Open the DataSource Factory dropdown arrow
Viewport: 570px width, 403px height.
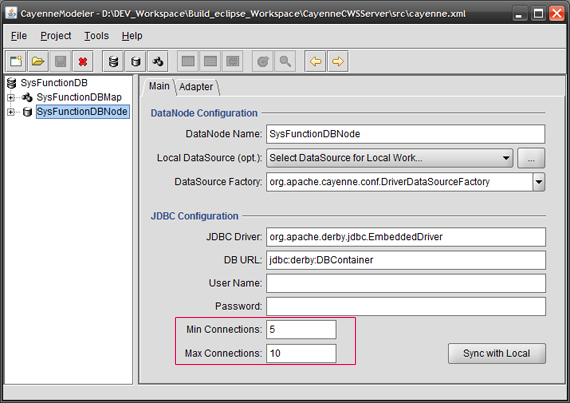539,182
